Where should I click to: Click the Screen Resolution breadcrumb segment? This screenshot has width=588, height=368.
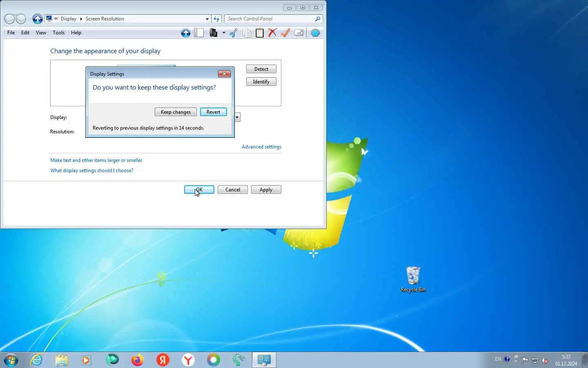105,19
